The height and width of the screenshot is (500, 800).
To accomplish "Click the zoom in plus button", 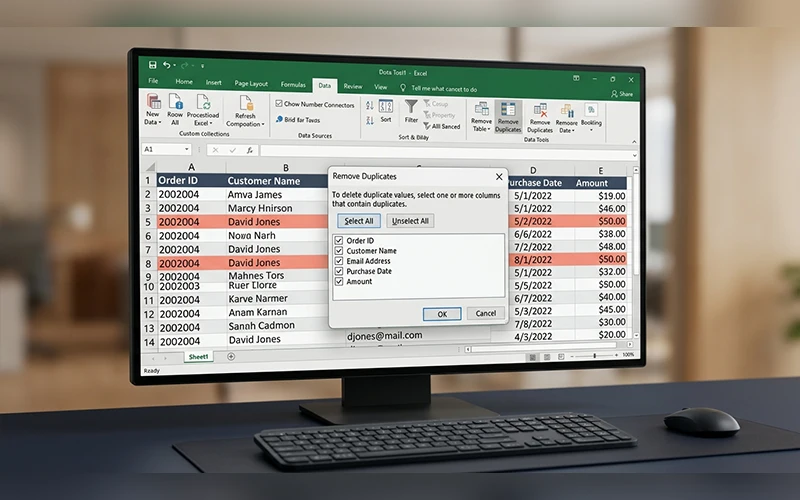I will click(x=616, y=355).
